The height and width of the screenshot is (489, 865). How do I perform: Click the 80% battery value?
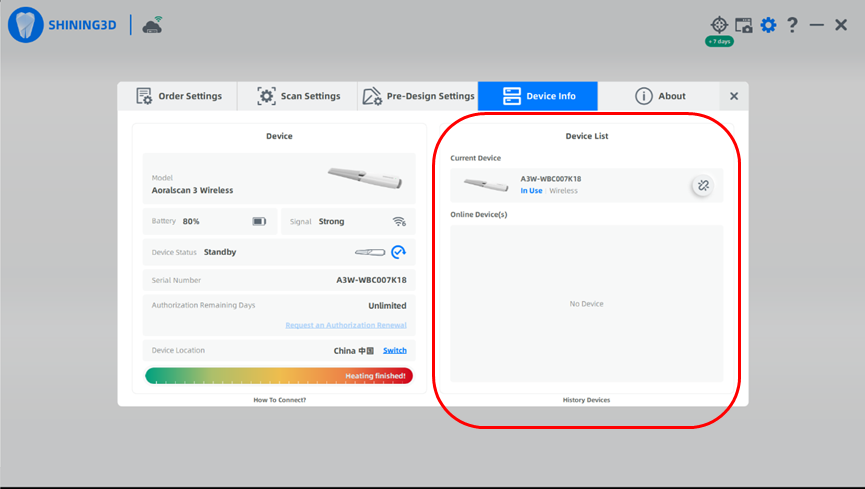191,221
